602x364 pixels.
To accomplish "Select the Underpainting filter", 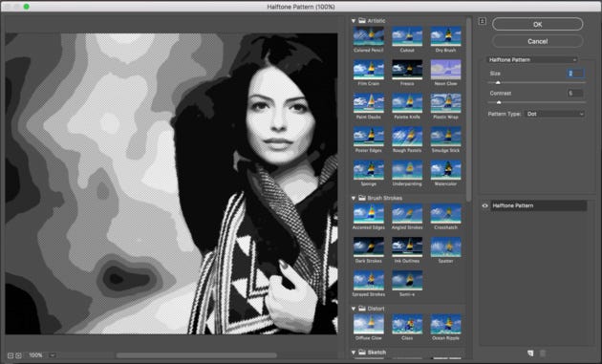I will (407, 170).
